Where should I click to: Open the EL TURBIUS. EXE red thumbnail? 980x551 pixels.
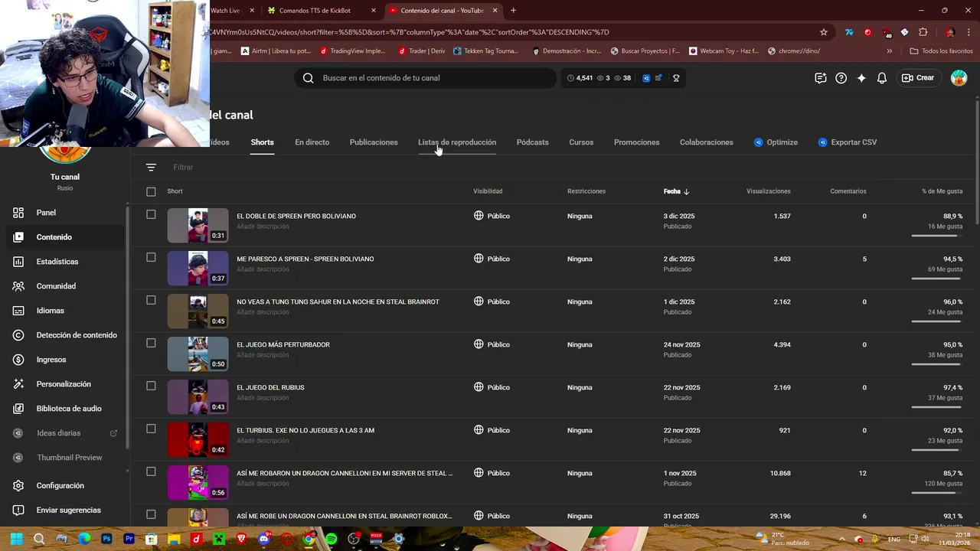tap(198, 439)
